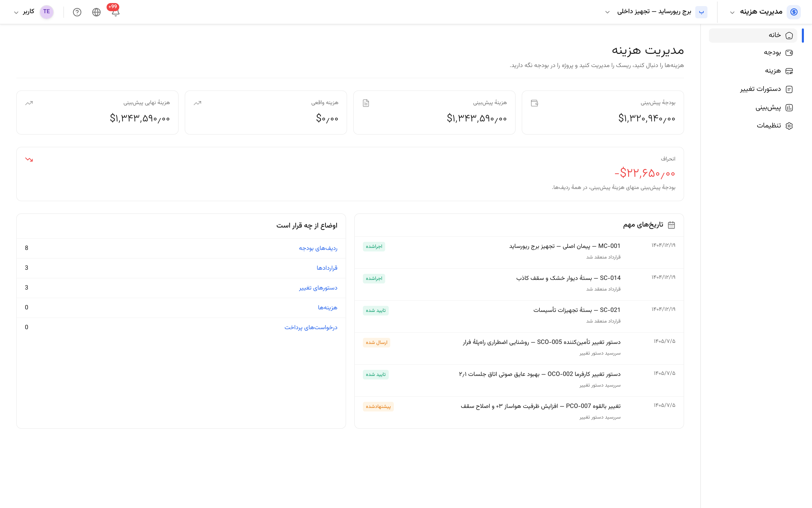Click the red downward trend icon on انحراف card
This screenshot has width=812, height=508.
click(x=29, y=159)
